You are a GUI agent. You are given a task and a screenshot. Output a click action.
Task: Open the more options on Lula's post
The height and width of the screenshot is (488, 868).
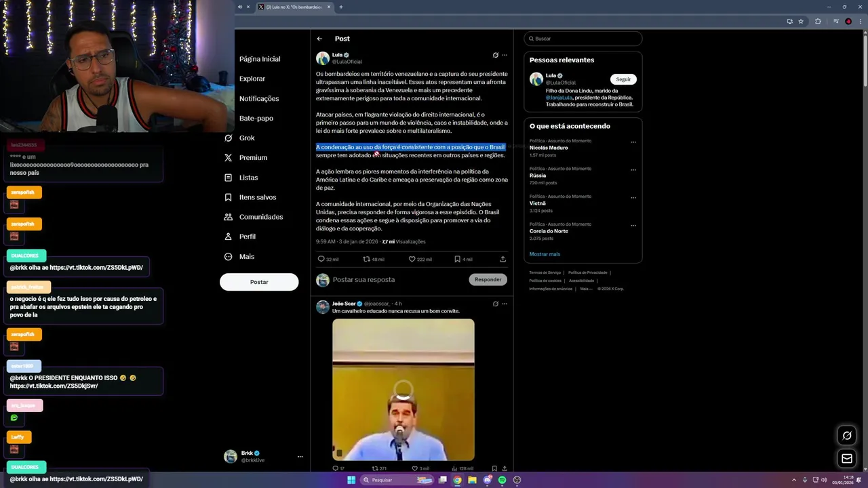click(x=504, y=55)
